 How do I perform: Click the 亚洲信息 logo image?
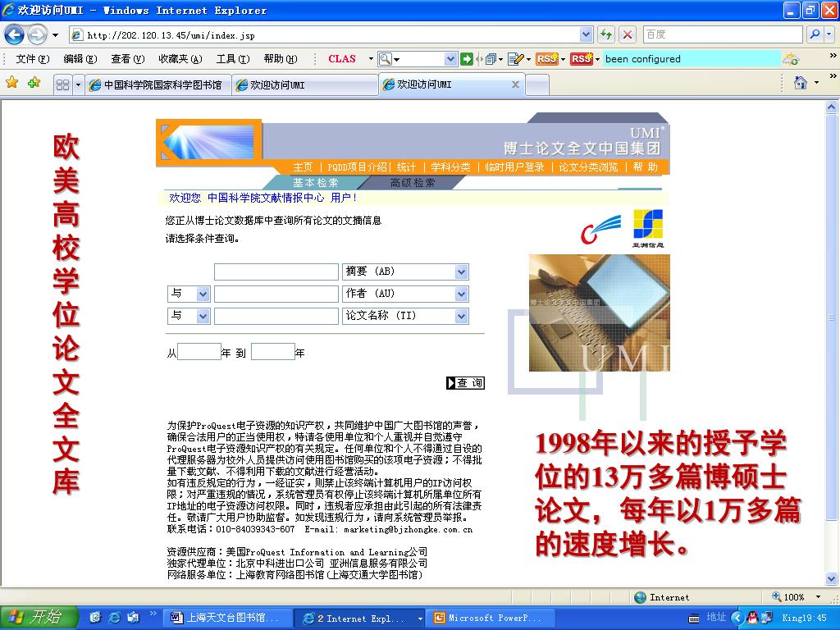coord(648,228)
